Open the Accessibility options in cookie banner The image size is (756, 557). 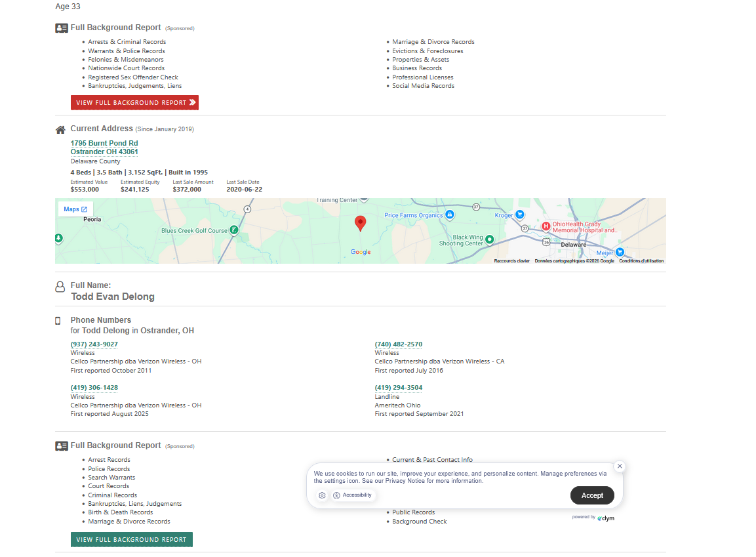352,495
